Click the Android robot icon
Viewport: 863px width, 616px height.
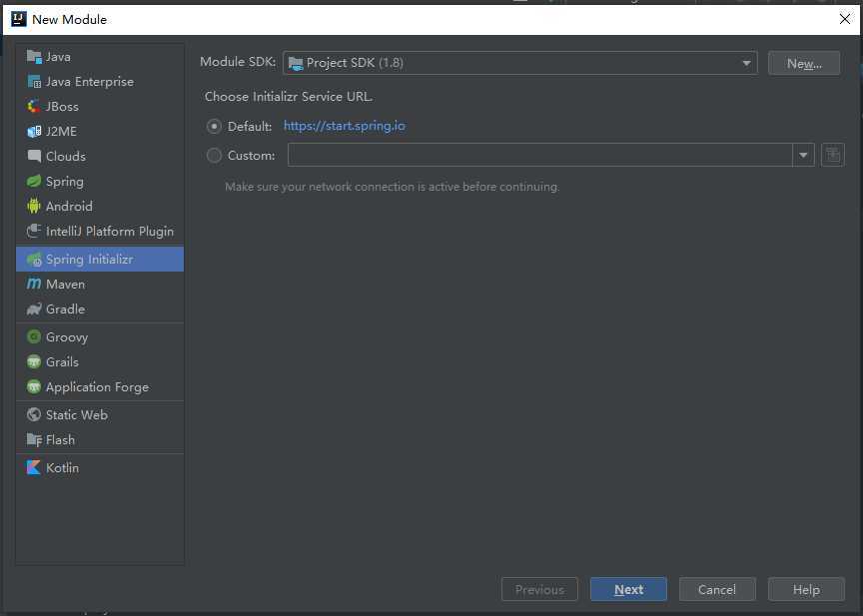click(34, 207)
